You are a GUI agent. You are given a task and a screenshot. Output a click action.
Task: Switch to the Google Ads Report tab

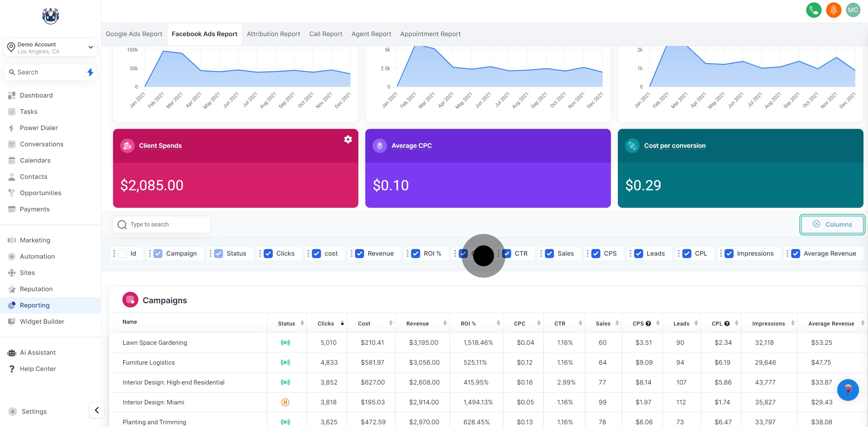(134, 34)
